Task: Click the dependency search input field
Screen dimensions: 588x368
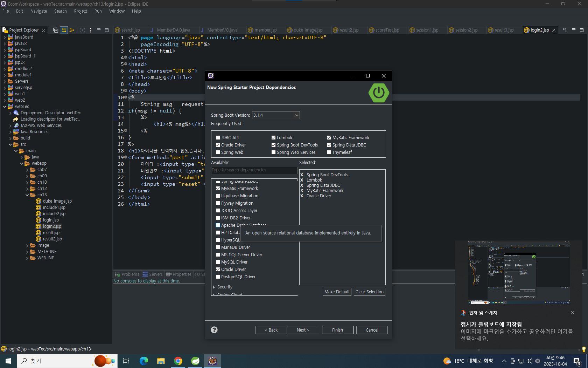Action: [x=254, y=170]
